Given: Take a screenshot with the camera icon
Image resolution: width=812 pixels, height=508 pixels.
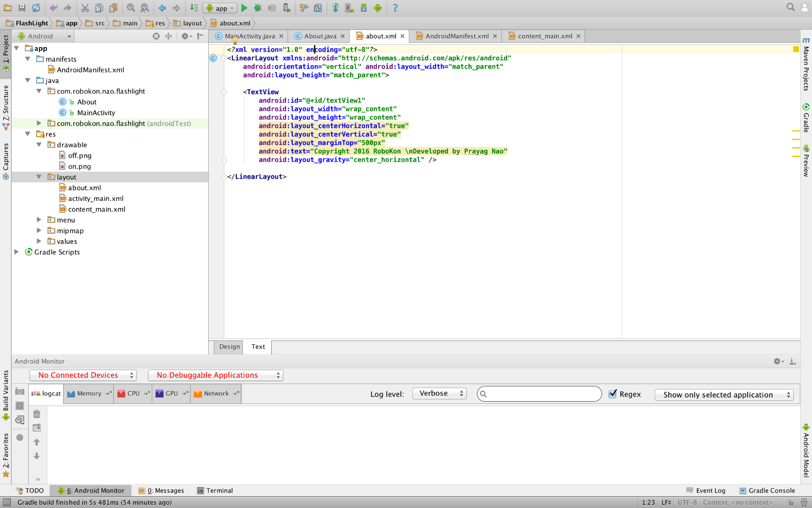Looking at the screenshot, I should coord(20,391).
